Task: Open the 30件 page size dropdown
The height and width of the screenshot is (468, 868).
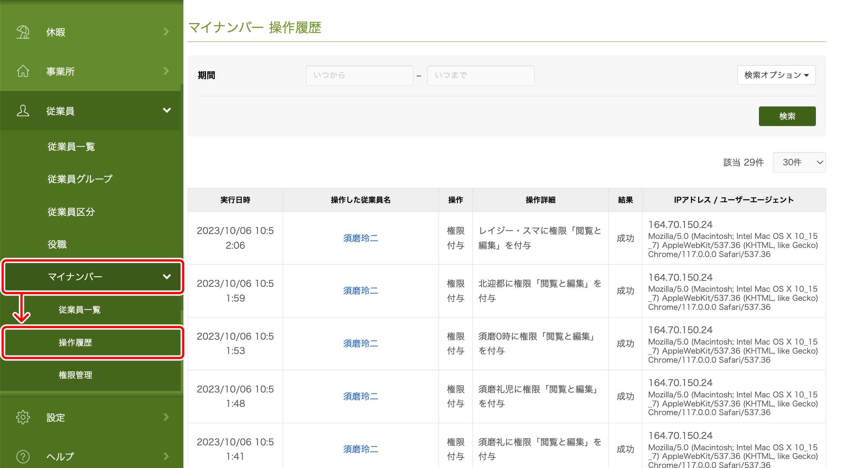Action: point(799,162)
